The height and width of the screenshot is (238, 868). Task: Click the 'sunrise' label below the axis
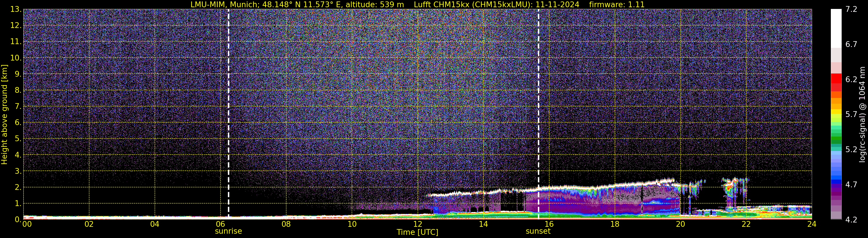pyautogui.click(x=228, y=231)
